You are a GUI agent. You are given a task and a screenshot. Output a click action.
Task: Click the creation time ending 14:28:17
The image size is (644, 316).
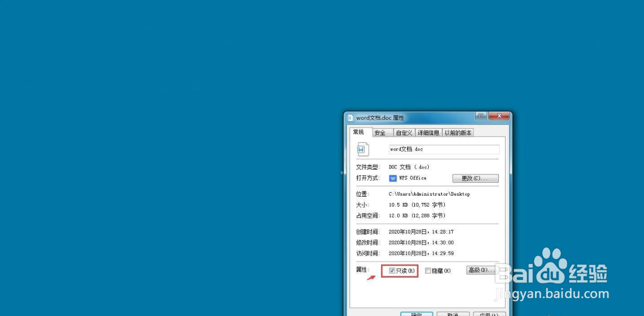[421, 232]
